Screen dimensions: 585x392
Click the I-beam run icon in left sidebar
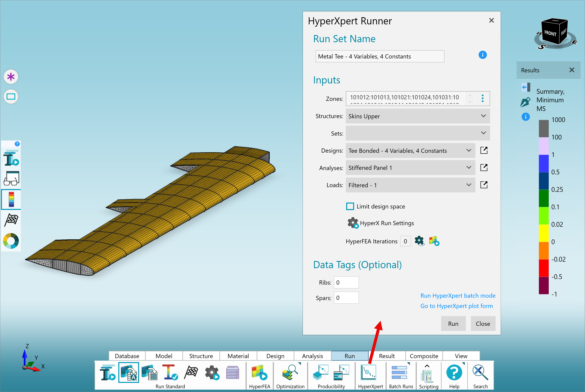pyautogui.click(x=11, y=158)
